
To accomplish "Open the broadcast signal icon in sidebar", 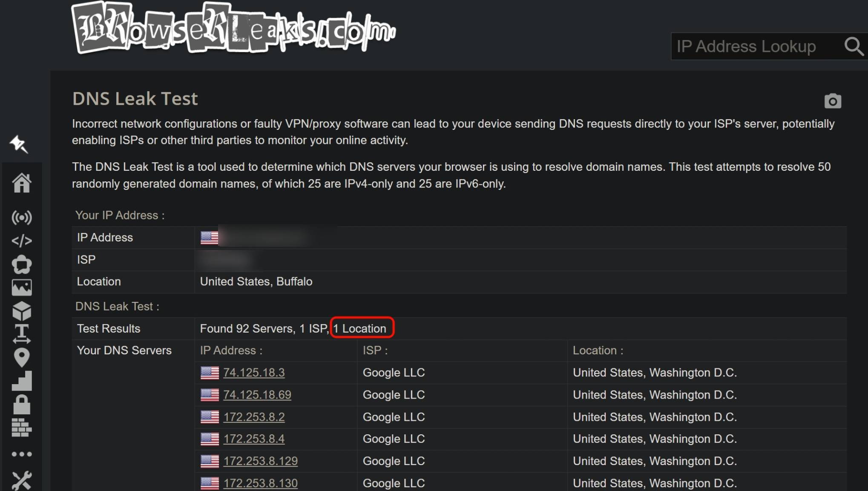I will coord(22,218).
